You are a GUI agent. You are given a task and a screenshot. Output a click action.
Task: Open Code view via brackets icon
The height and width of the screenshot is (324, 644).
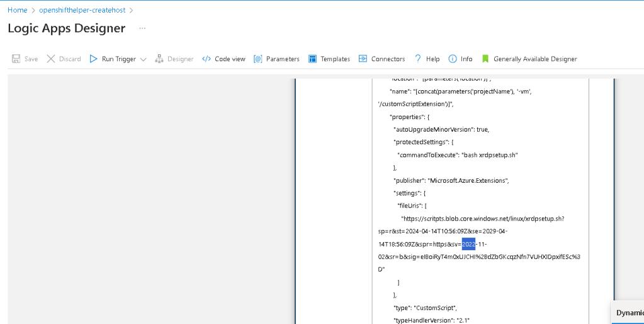206,59
